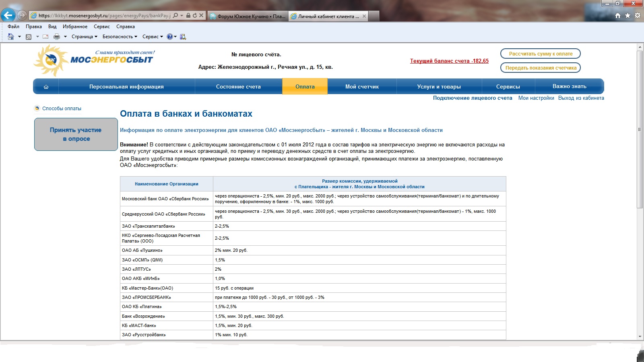
Task: Click the Home icon at the top right of the browser
Action: 618,16
